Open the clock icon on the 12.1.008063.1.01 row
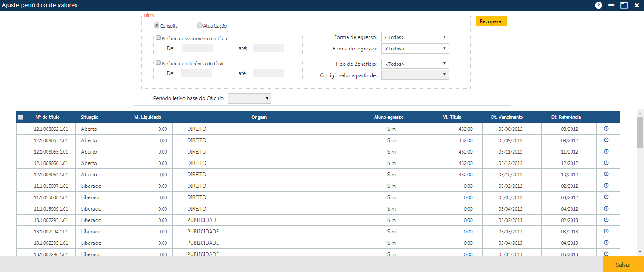This screenshot has width=644, height=272. (x=606, y=140)
